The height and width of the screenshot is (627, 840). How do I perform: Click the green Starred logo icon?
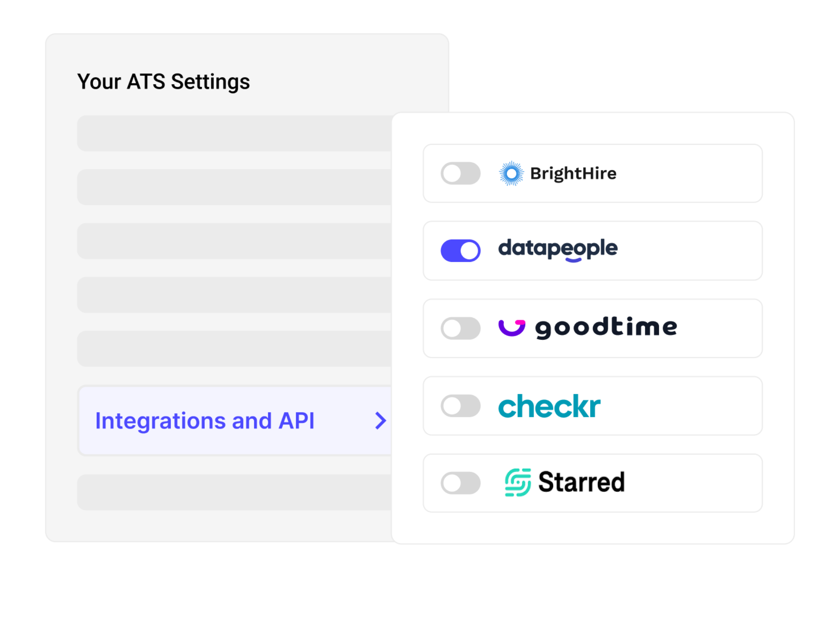click(517, 483)
